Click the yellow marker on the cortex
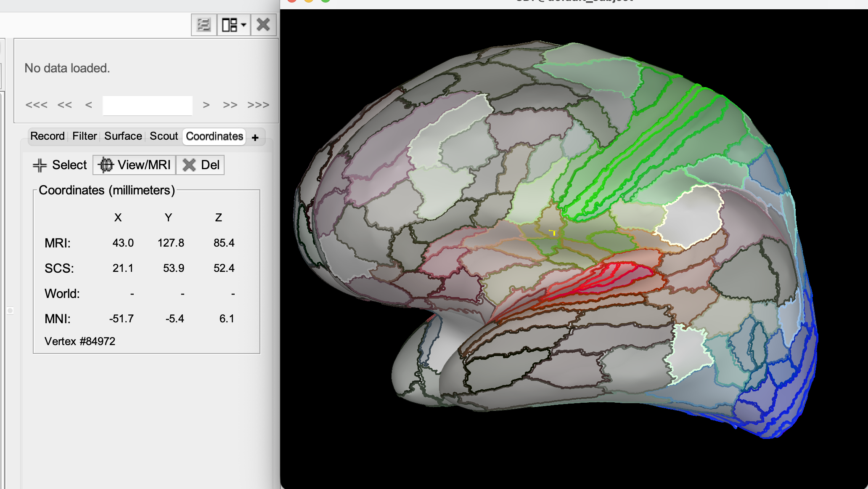This screenshot has width=868, height=489. [553, 232]
